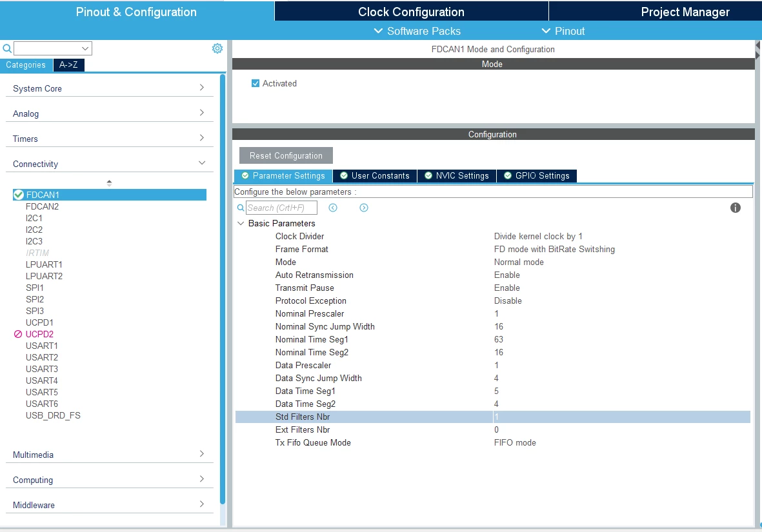Click the parameter search magnifier icon
Image resolution: width=762 pixels, height=532 pixels.
tap(241, 208)
